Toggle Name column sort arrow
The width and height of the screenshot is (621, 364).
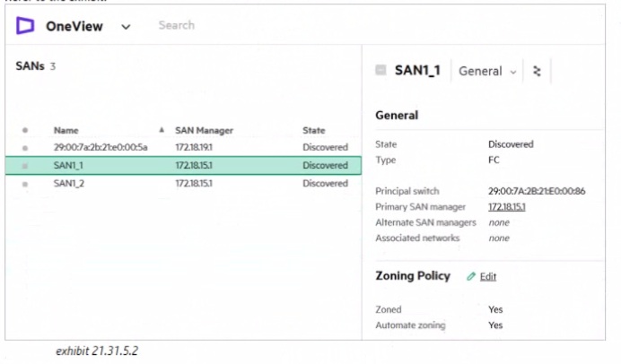162,130
